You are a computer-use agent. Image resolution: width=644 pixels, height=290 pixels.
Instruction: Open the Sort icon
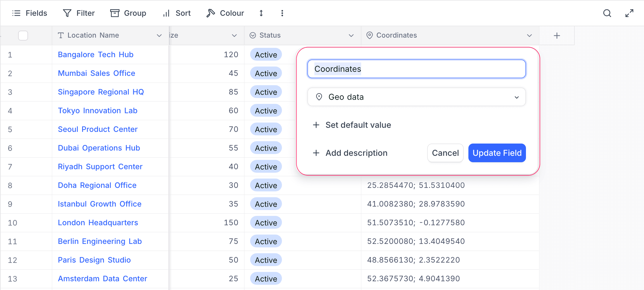point(166,13)
